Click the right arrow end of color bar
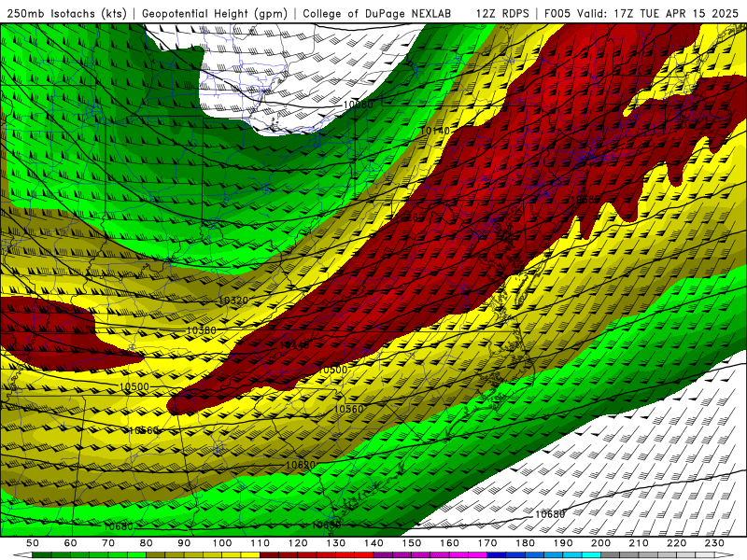This screenshot has width=747, height=560. coord(724,555)
